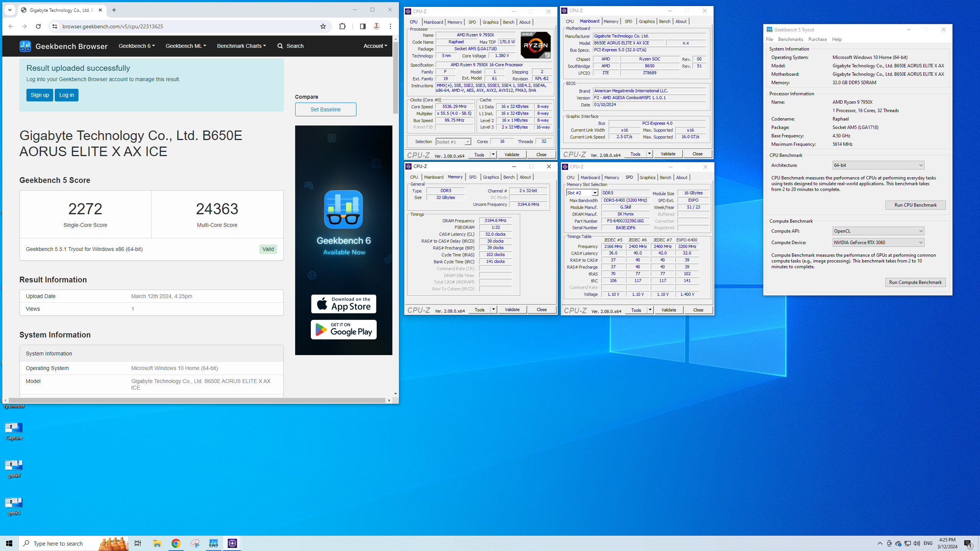This screenshot has height=551, width=980.
Task: Click the Chrome vertical scrollbar thumb
Action: tap(395, 78)
